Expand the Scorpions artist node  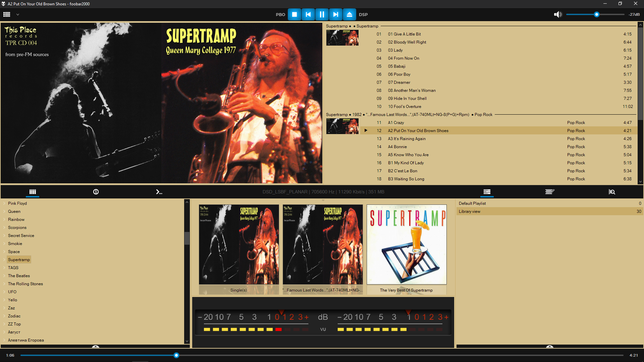[x=4, y=228]
